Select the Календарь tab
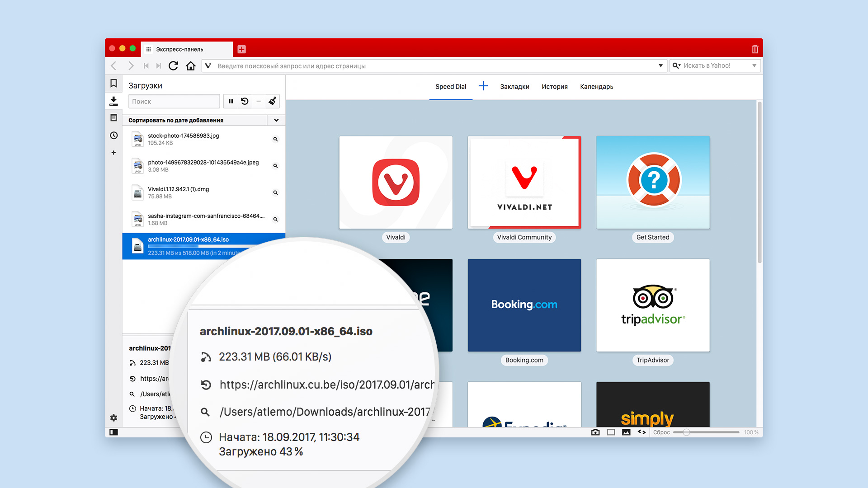Viewport: 868px width, 488px height. (x=596, y=86)
